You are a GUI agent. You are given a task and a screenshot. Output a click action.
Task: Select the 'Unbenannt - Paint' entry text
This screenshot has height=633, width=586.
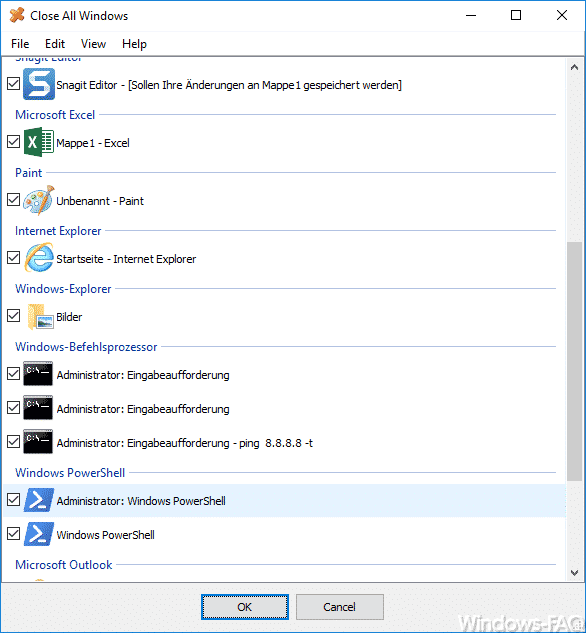pyautogui.click(x=100, y=201)
